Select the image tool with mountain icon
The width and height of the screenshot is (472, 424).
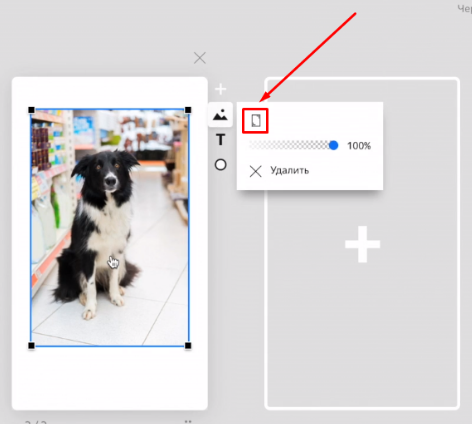coord(220,115)
